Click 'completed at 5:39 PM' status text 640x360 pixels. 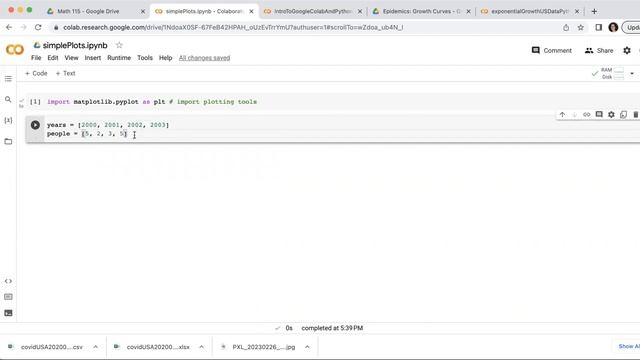point(332,328)
